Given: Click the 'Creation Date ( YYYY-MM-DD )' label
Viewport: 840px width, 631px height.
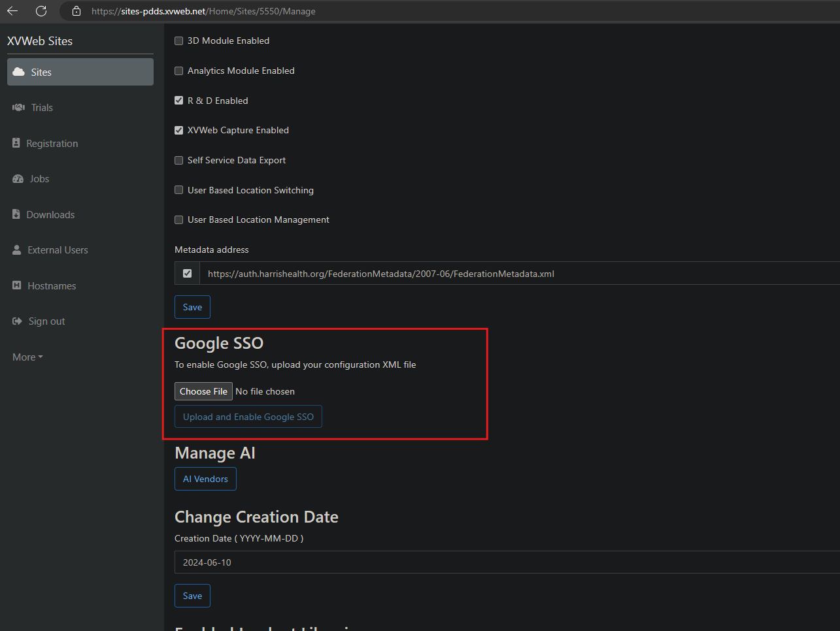Looking at the screenshot, I should click(x=239, y=538).
